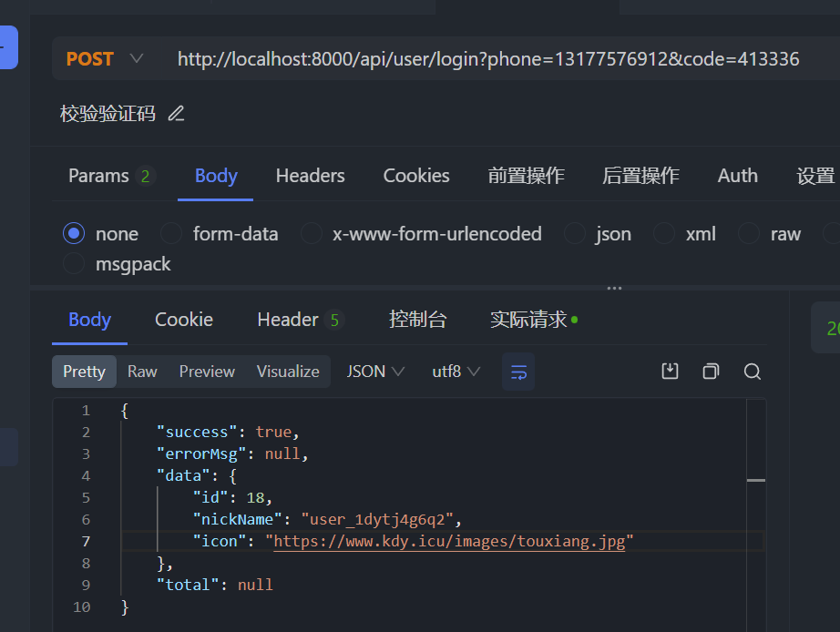Click the panel divider drag handle
Screen dimensions: 840x632
click(x=615, y=288)
